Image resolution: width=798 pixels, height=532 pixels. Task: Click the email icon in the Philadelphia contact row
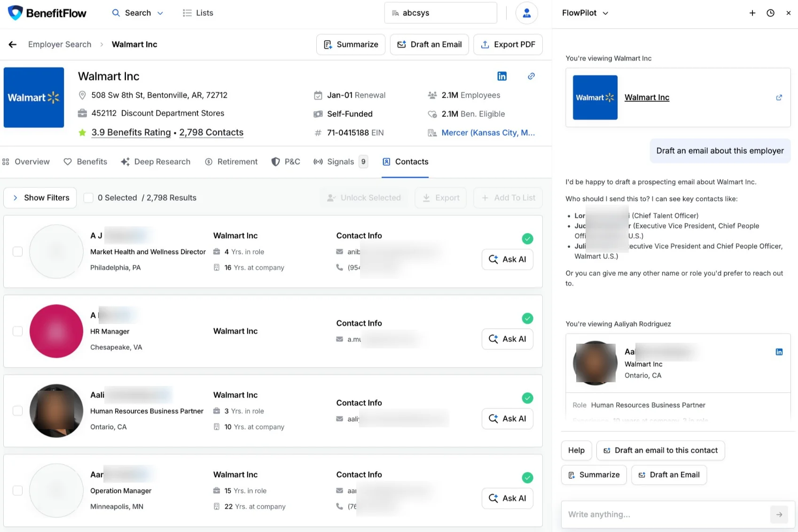click(339, 252)
